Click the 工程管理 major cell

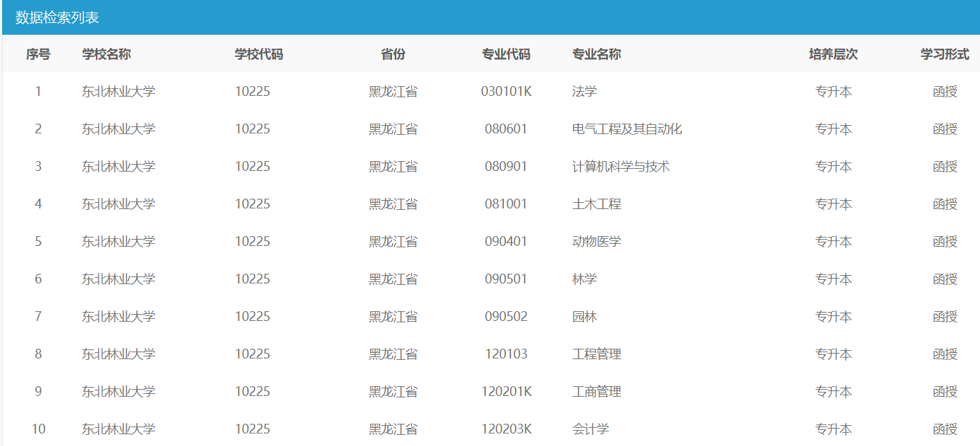(x=596, y=354)
